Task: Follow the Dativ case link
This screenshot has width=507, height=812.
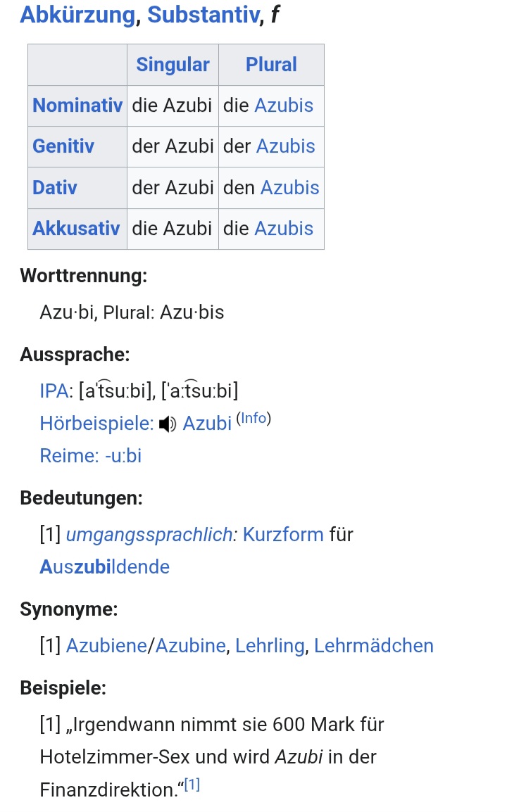Action: [x=55, y=188]
